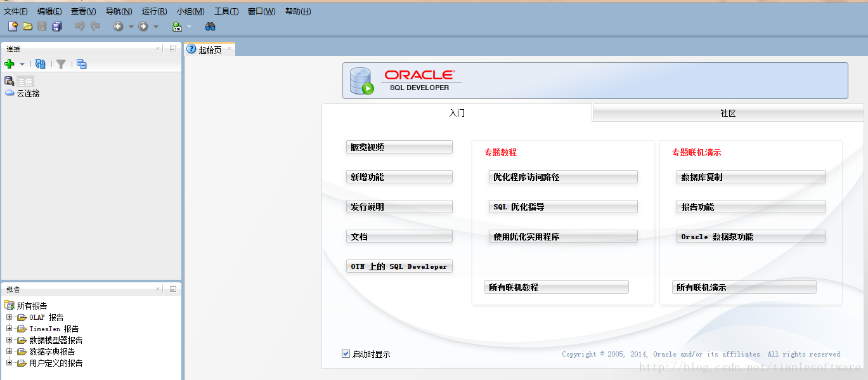This screenshot has height=380, width=868.
Task: Click the 所有联机演示 button
Action: (744, 287)
